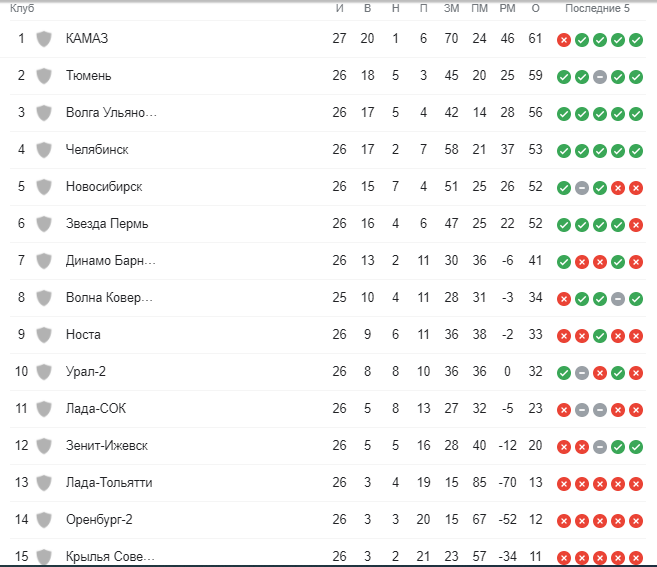
Task: Click the Лада-СОК club shield icon
Action: 44,409
